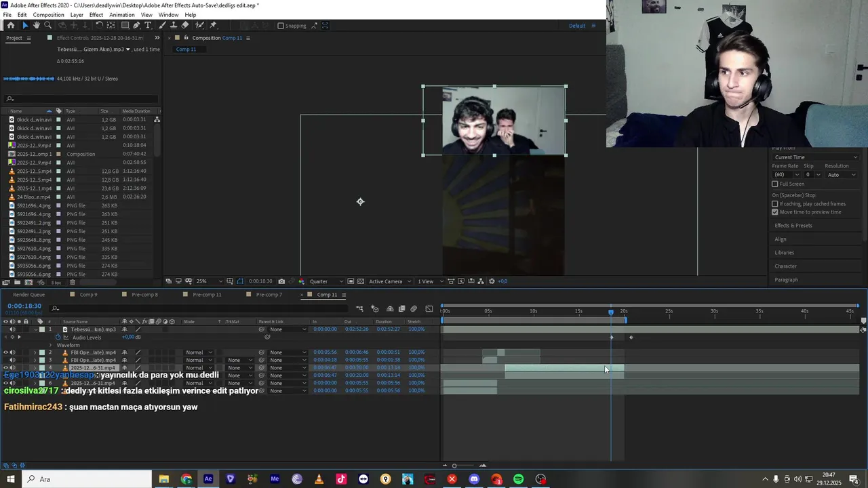Click the delete trash icon in the Project panel

tap(73, 283)
